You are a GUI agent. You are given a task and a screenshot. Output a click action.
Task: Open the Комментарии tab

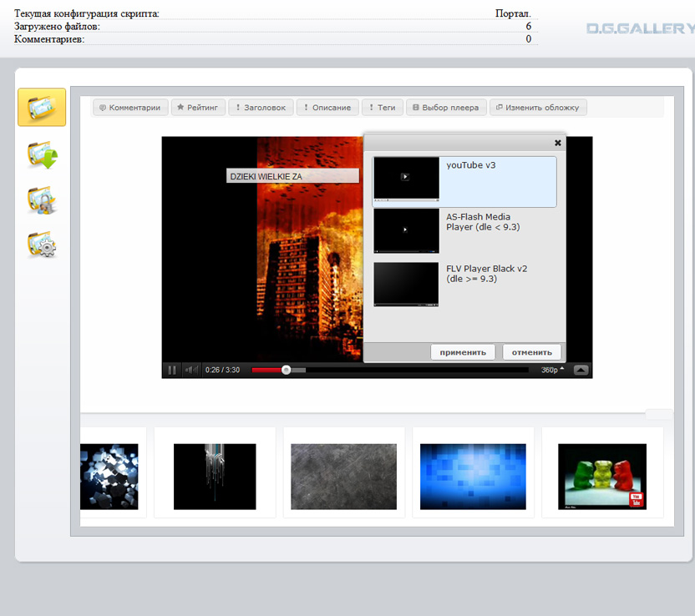[130, 108]
